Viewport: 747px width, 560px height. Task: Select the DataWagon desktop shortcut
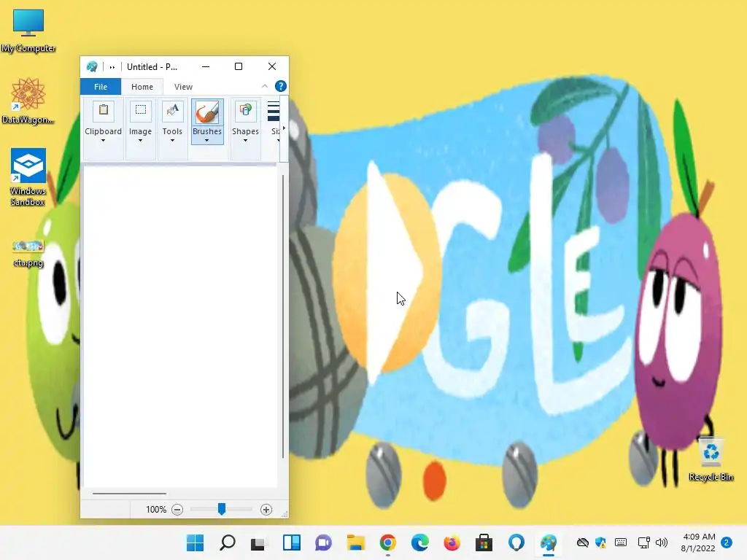pyautogui.click(x=28, y=101)
